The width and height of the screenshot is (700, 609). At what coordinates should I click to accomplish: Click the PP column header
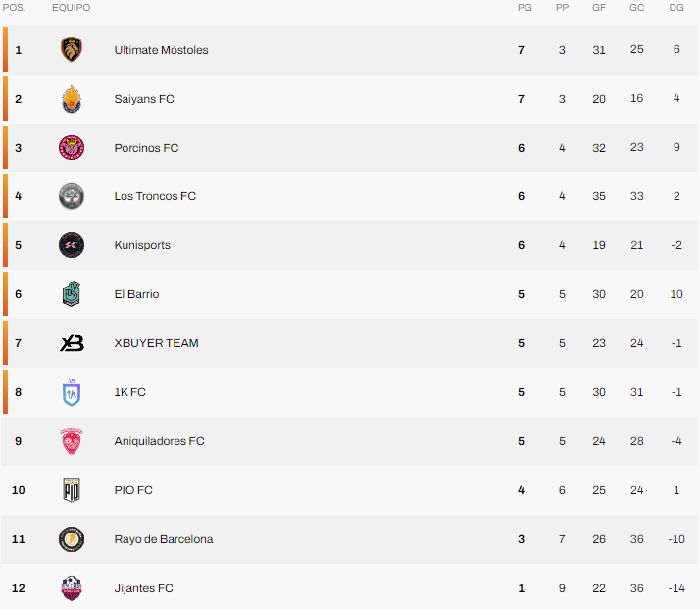coord(562,8)
